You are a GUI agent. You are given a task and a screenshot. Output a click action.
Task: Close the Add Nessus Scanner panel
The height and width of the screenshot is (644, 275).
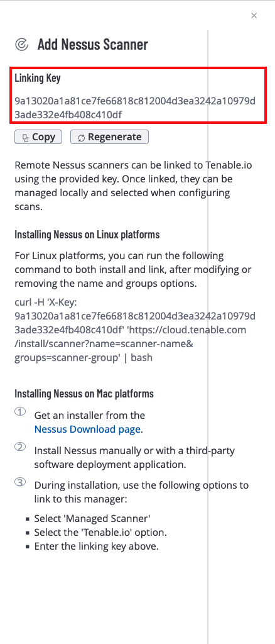[254, 16]
